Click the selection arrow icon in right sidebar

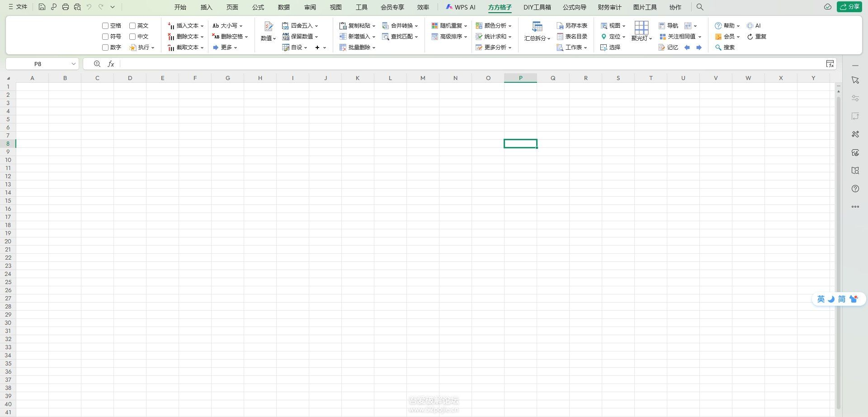[x=855, y=80]
